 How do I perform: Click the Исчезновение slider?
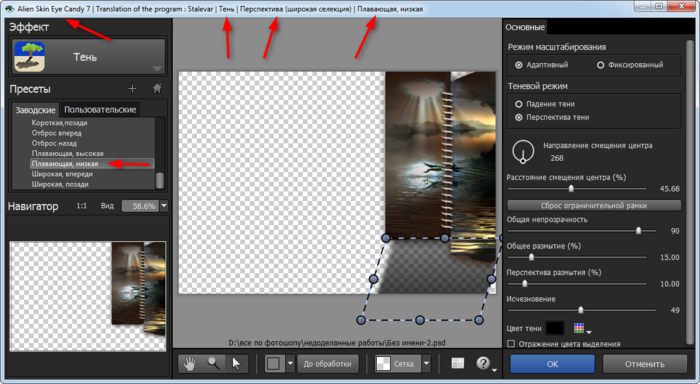coord(582,310)
